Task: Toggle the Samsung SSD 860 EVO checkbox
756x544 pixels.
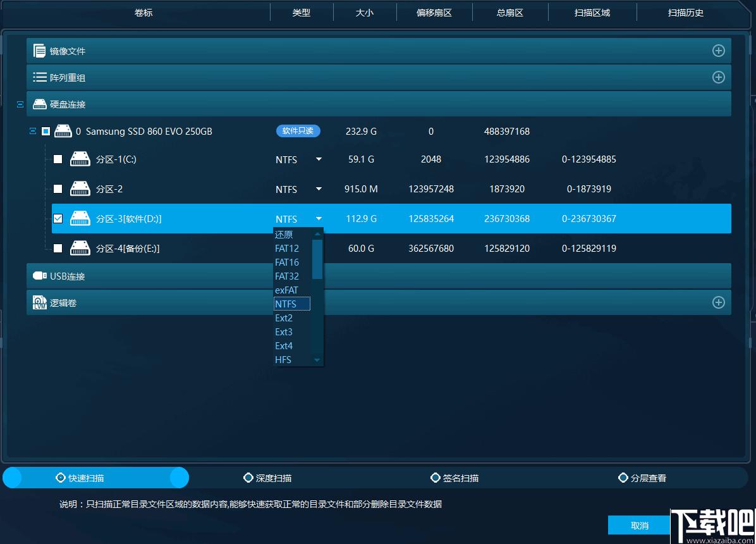Action: [x=46, y=131]
